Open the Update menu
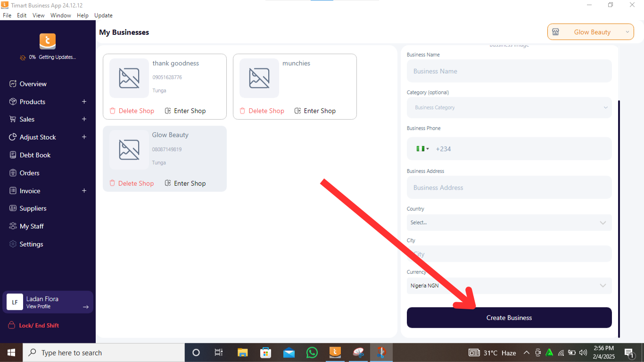The width and height of the screenshot is (644, 362). [103, 16]
